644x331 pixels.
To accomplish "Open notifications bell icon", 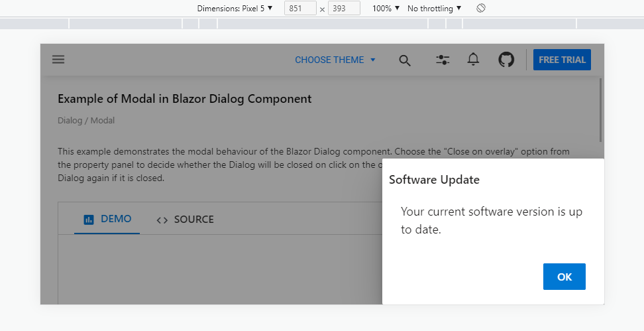I will click(x=473, y=60).
